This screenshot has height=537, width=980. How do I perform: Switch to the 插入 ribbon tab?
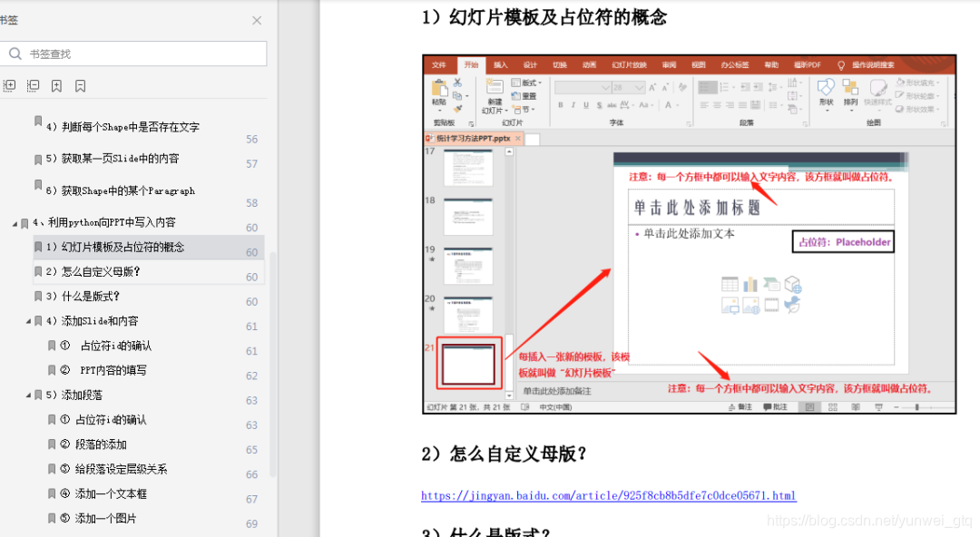tap(500, 64)
